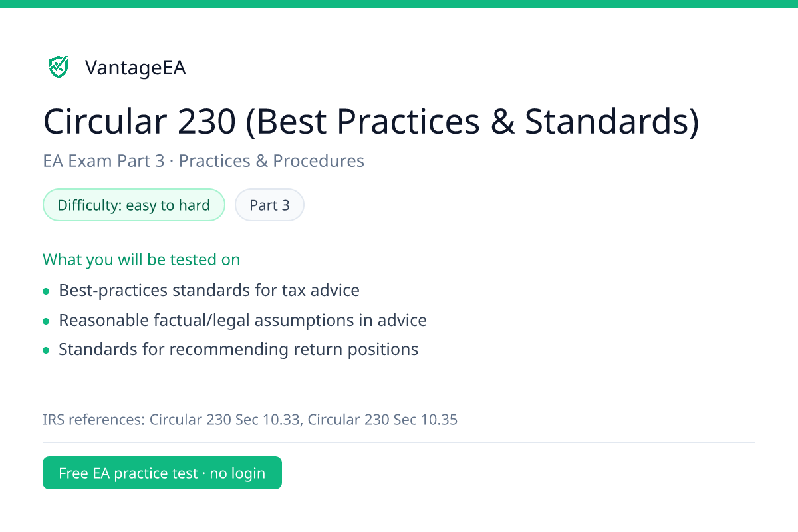
Task: Click the VantageEA brand name
Action: click(136, 68)
